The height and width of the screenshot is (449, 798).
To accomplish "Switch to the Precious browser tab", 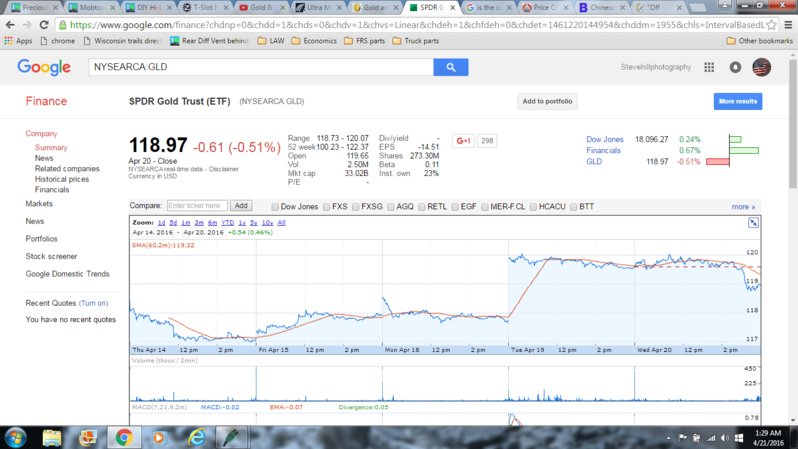I will (34, 8).
